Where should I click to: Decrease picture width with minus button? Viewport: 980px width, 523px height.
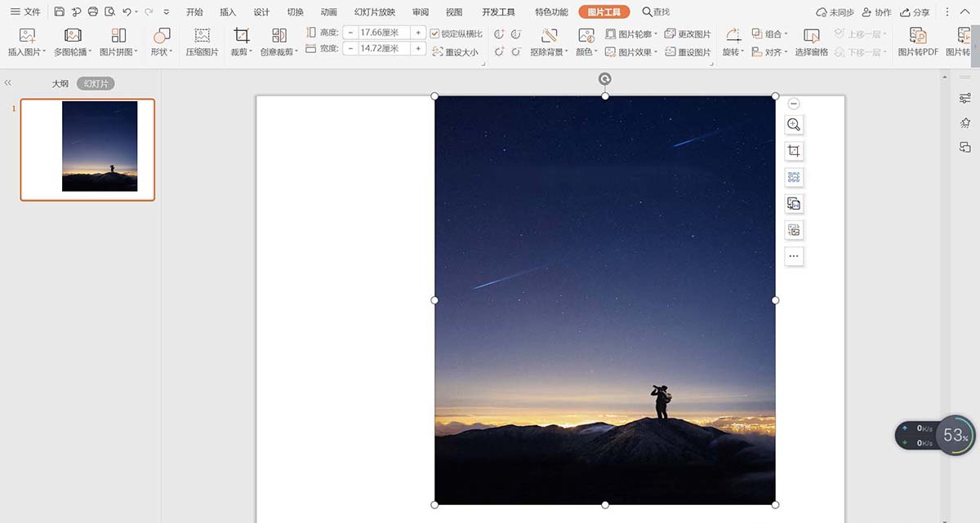pyautogui.click(x=350, y=49)
